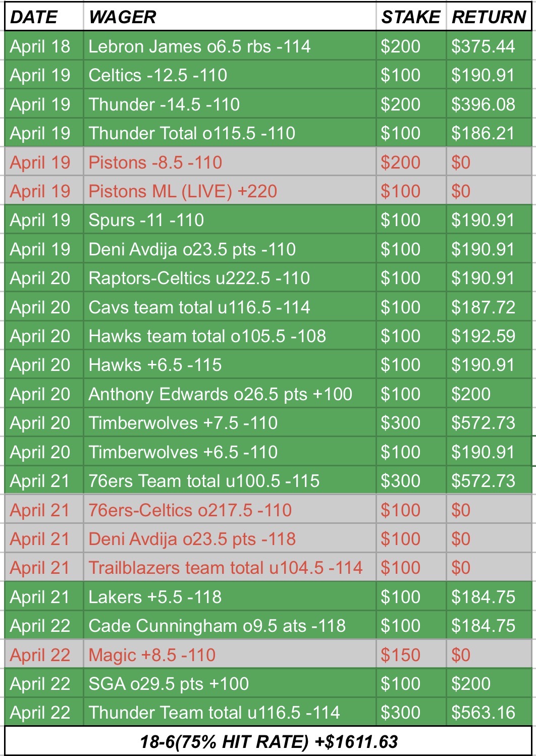
Task: Click the $187.72 return cell
Action: (x=483, y=307)
